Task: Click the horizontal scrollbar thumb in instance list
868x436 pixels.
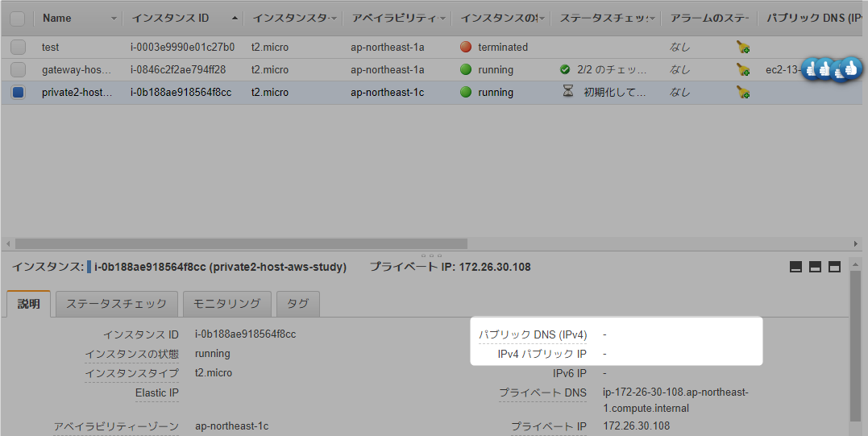Action: [x=241, y=243]
